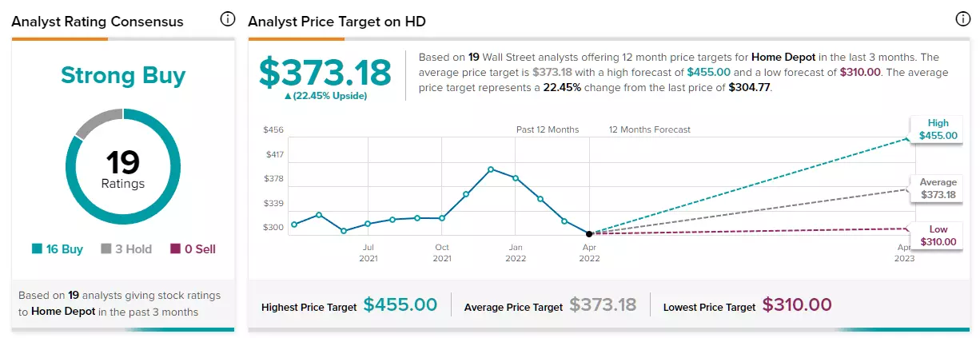Screen dimensions: 980x338
Task: Click the Jan 2022 axis label
Action: [516, 253]
